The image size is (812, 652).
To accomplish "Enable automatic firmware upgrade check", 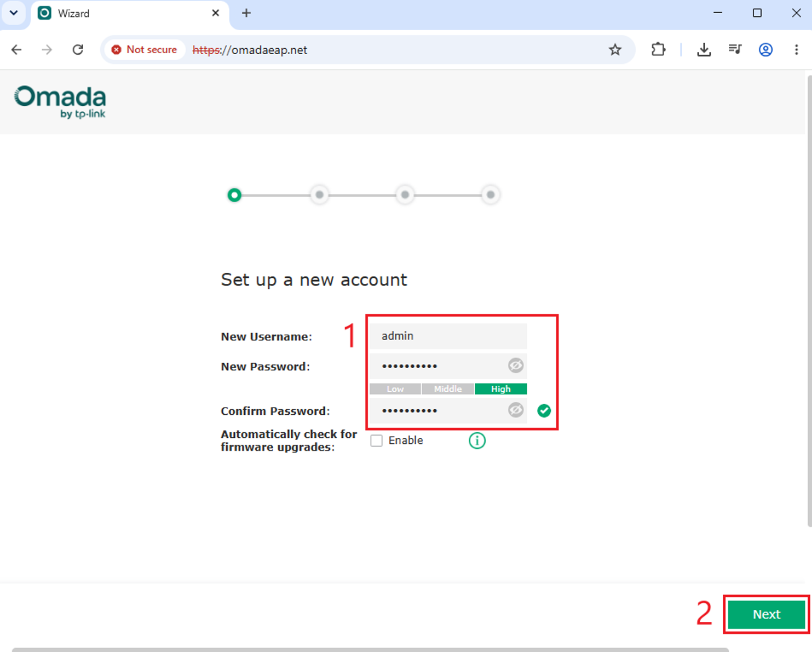I will click(x=376, y=441).
